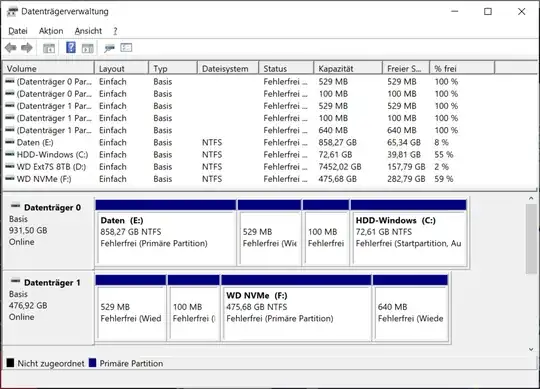Click the disk icon beside Datenträger 0
This screenshot has height=389, width=540.
coord(15,206)
